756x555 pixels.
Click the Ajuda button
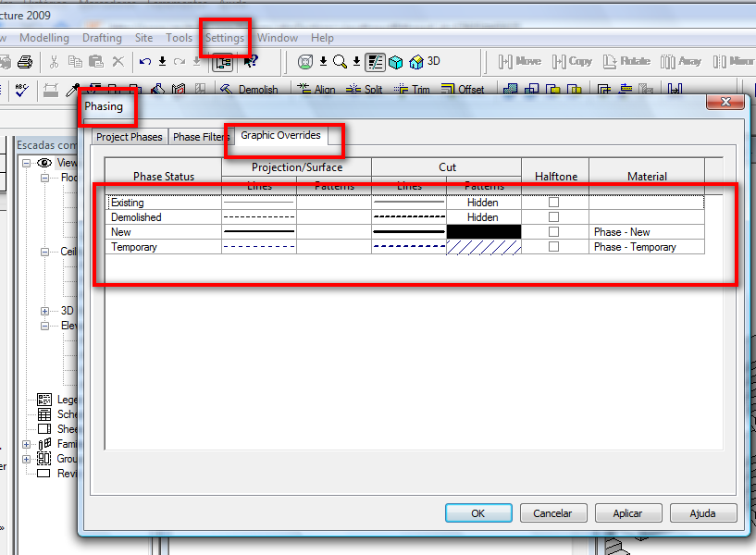point(703,513)
